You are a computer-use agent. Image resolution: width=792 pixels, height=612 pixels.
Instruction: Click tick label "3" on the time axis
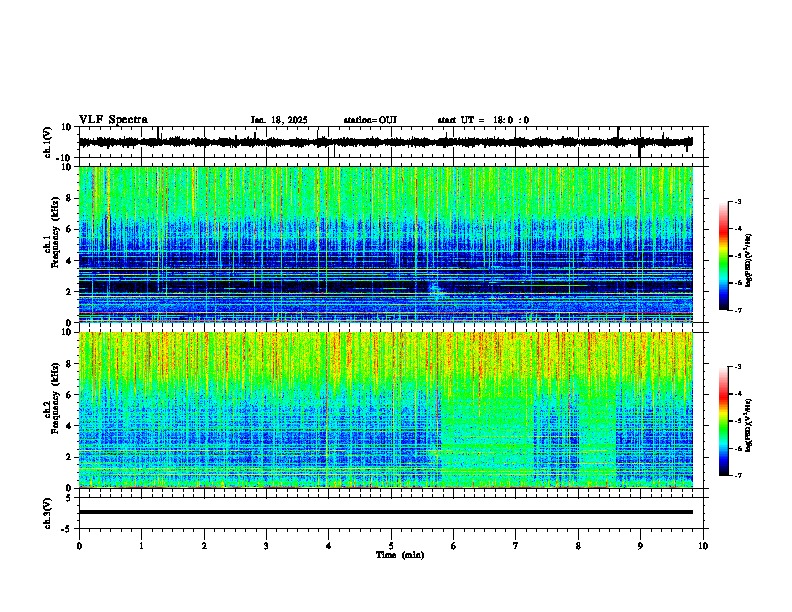coord(266,546)
